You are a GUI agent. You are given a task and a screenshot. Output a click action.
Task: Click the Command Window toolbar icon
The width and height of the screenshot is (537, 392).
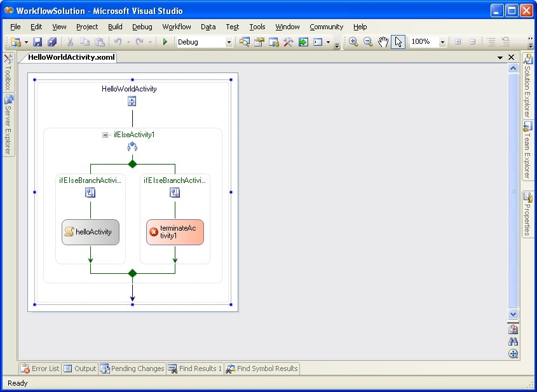pyautogui.click(x=318, y=42)
